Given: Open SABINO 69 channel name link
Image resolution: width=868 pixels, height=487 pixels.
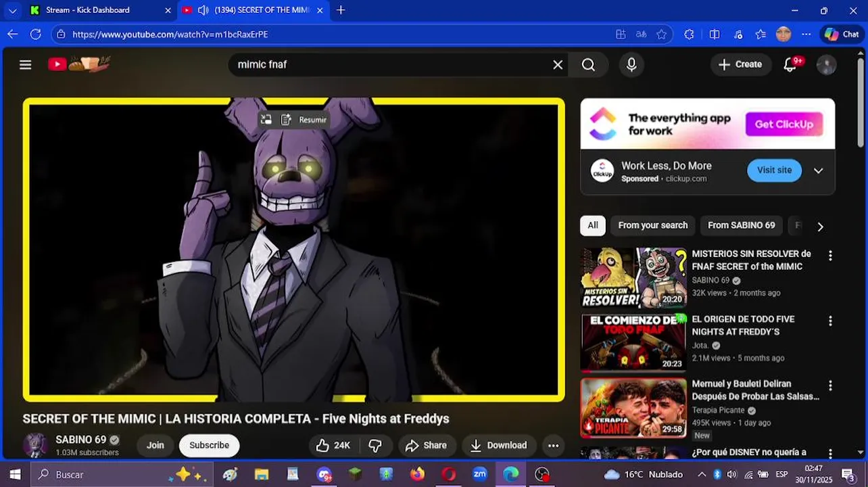Looking at the screenshot, I should [x=80, y=440].
